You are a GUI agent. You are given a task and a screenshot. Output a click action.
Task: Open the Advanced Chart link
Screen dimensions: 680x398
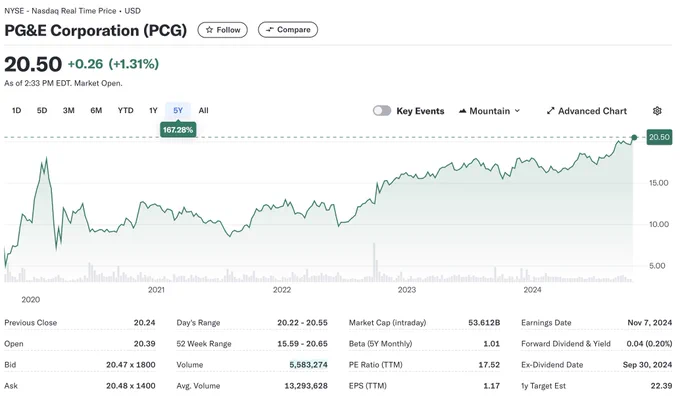point(587,111)
